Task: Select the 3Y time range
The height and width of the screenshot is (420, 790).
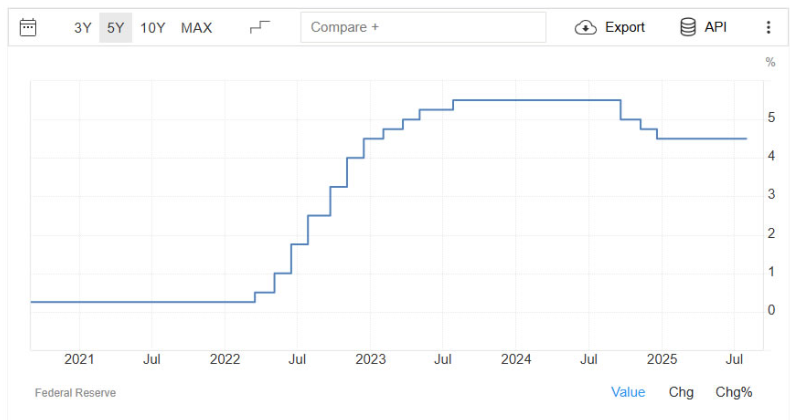Action: (x=83, y=27)
